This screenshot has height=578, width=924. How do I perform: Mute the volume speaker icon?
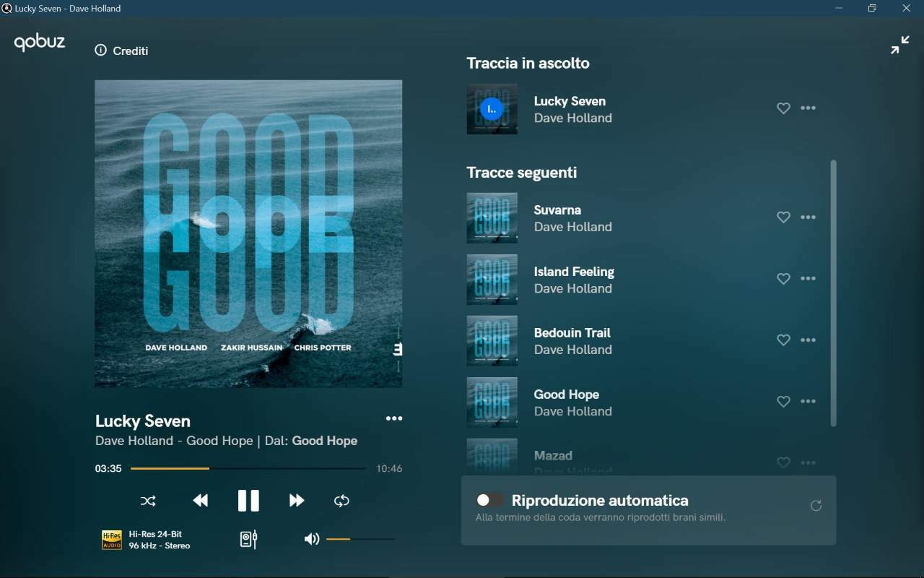(x=311, y=539)
